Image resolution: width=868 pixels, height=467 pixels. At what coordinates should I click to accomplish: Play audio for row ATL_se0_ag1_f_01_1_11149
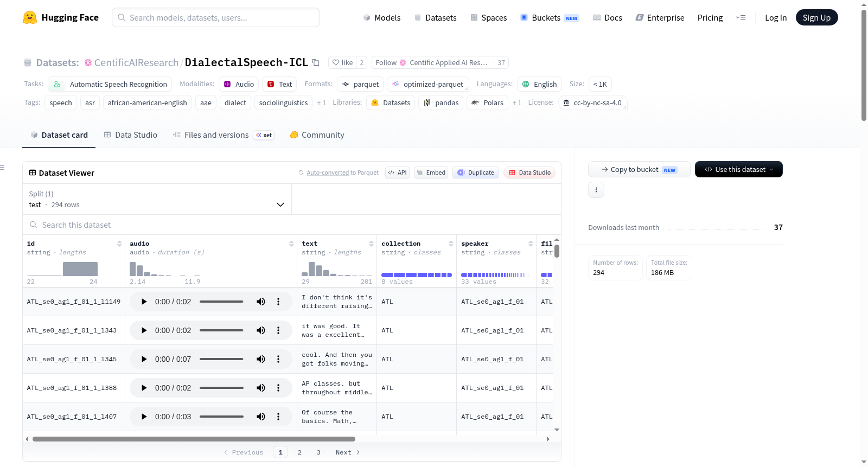144,302
